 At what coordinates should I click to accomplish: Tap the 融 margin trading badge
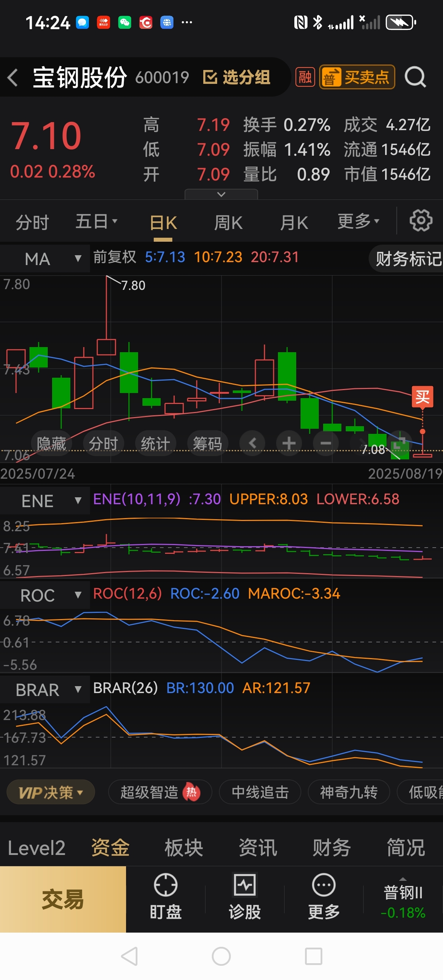305,77
